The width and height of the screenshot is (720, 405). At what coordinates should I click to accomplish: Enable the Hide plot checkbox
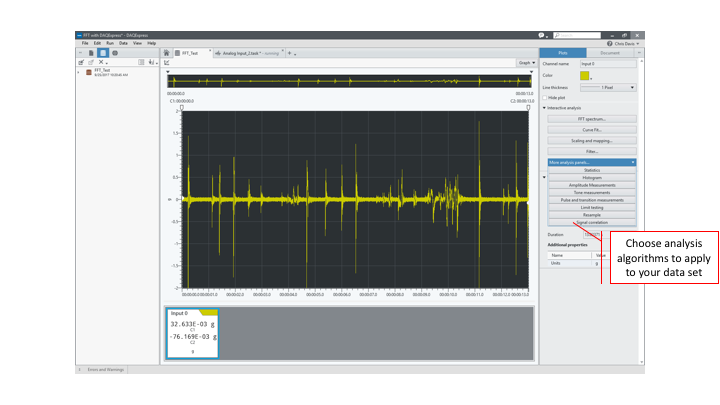click(x=545, y=97)
